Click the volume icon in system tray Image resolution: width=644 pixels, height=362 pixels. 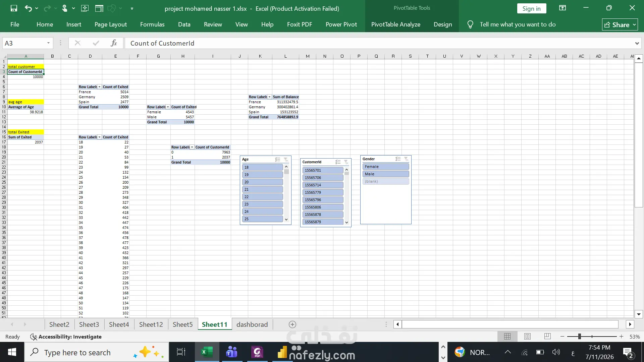556,352
